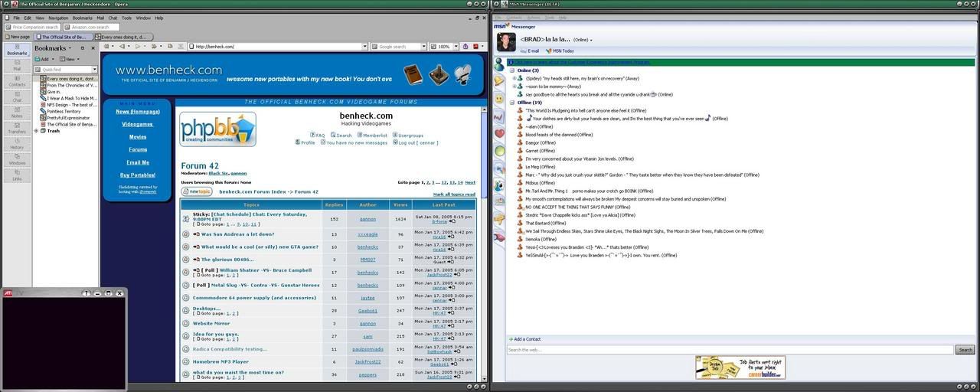Open the File menu in Opera
This screenshot has width=980, height=392.
(16, 18)
